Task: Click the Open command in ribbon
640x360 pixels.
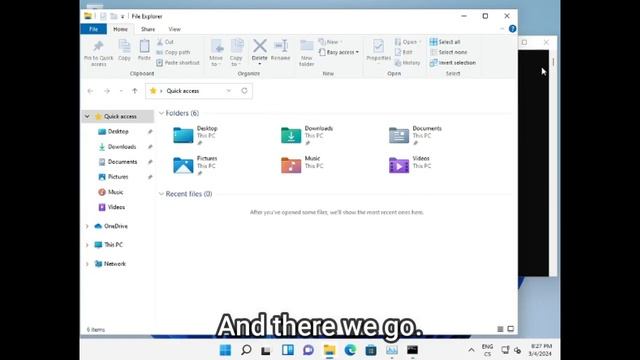Action: tap(408, 42)
